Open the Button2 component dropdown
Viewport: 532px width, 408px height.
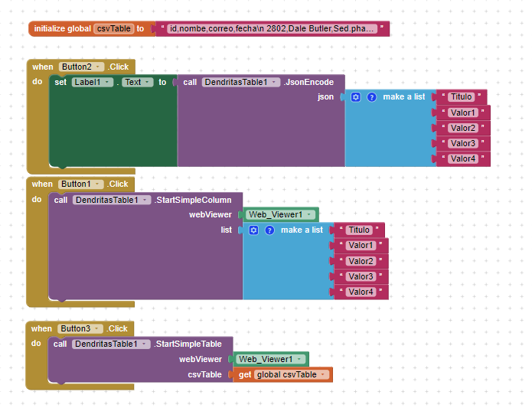pos(97,67)
